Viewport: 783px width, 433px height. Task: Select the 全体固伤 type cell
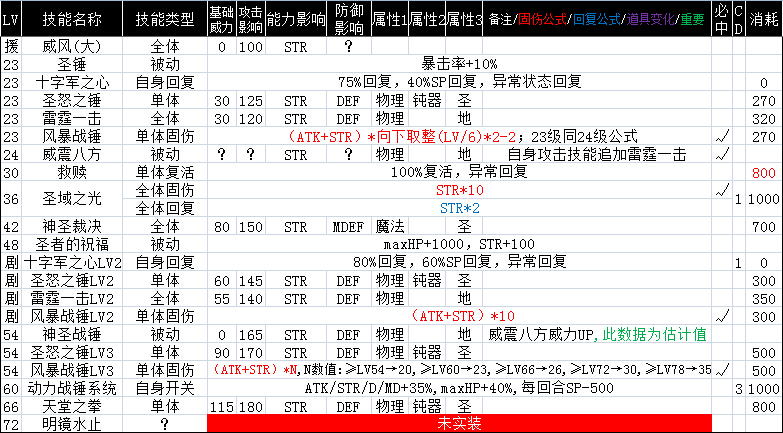(x=165, y=190)
